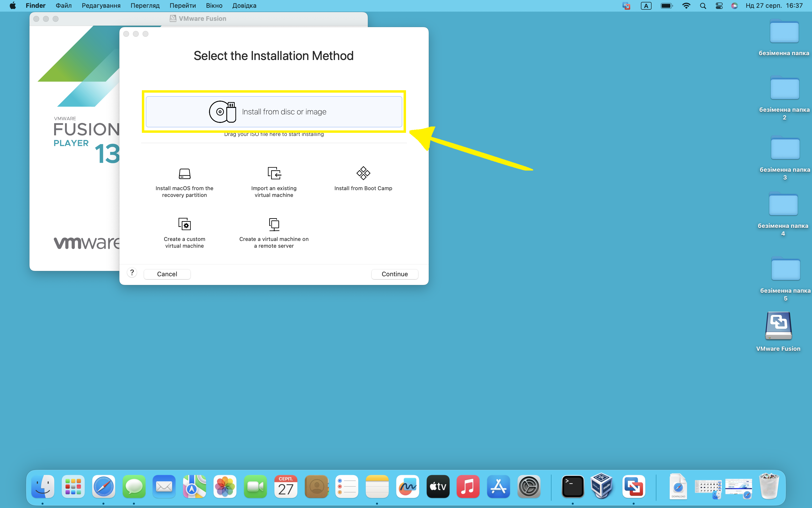Viewport: 812px width, 508px height.
Task: Open the Перейти menu
Action: (x=182, y=6)
